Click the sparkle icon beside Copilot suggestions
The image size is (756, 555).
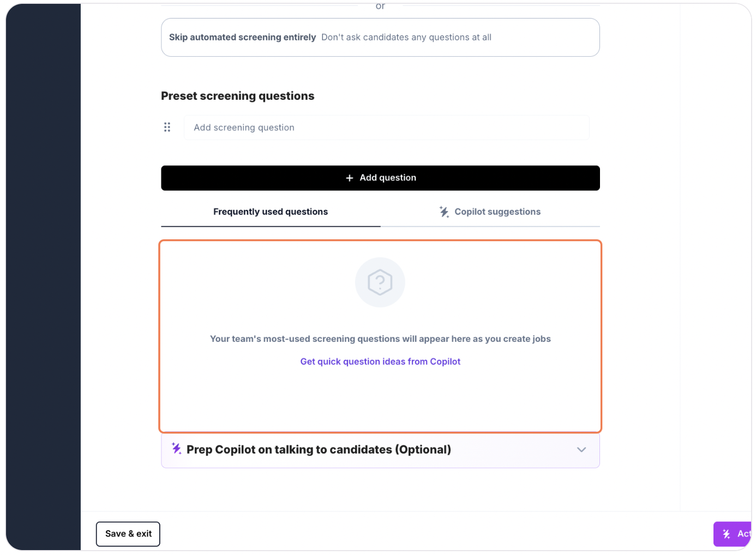click(x=445, y=212)
